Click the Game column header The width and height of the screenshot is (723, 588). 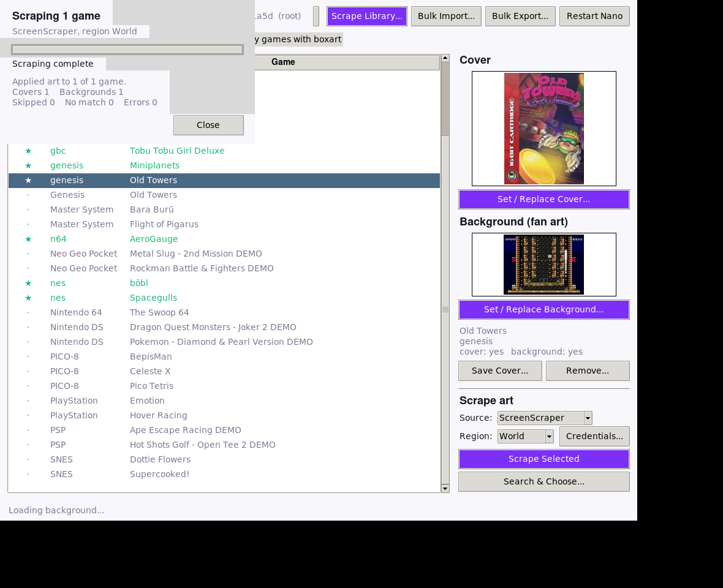click(x=283, y=62)
